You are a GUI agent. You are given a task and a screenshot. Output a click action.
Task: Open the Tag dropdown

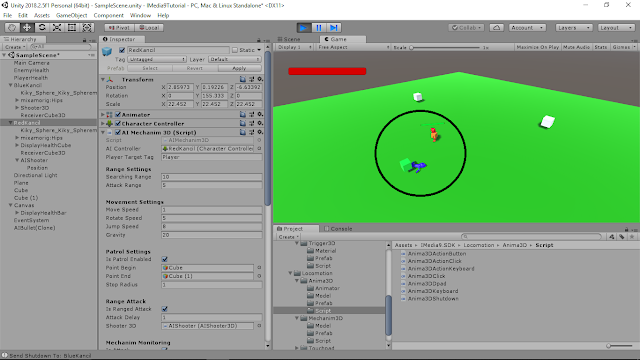157,59
